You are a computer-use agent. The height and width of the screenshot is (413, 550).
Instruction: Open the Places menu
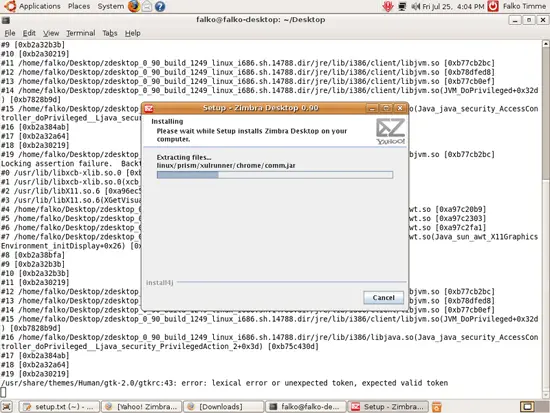point(79,6)
